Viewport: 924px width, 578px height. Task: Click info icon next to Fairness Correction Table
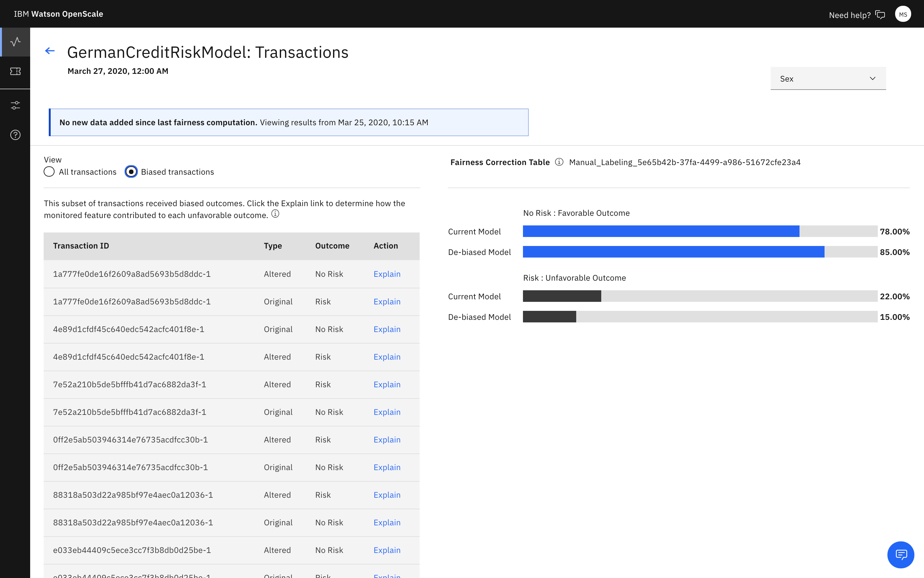(559, 162)
